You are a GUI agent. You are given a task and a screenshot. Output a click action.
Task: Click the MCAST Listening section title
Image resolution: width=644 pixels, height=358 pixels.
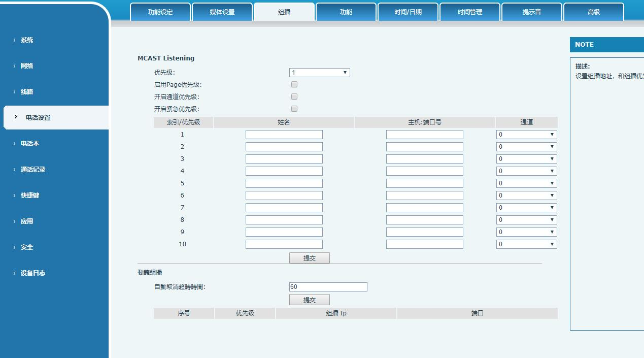click(x=166, y=58)
